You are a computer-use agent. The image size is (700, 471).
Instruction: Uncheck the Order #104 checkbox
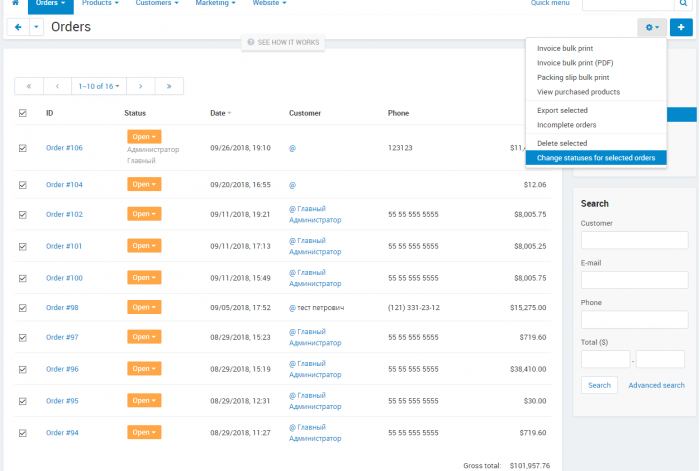23,185
